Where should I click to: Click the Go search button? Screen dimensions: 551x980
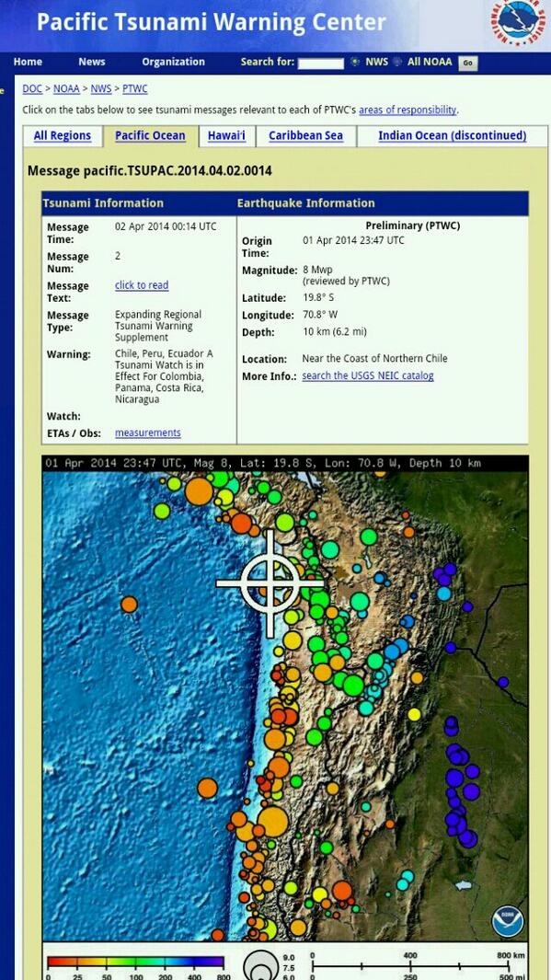point(468,63)
